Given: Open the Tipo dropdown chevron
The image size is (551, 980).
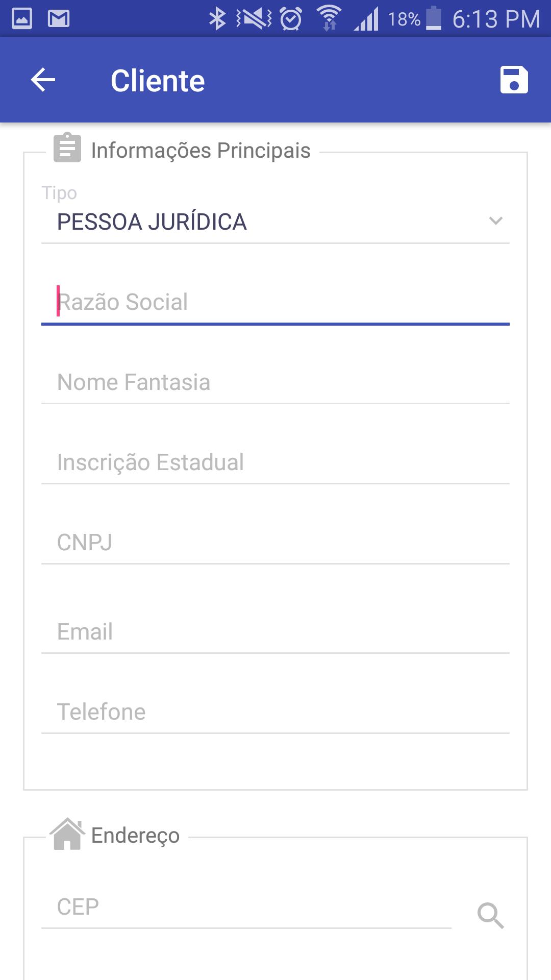Looking at the screenshot, I should pos(495,220).
